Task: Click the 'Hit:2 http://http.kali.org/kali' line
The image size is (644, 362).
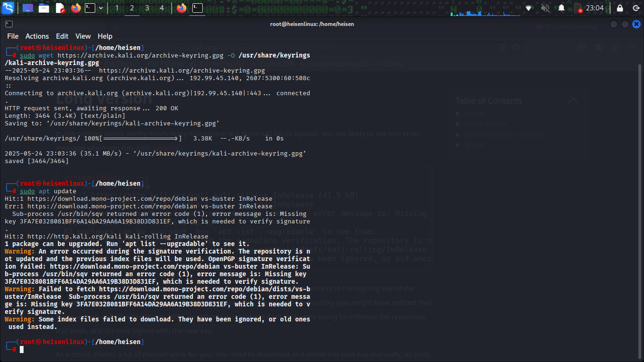Action: 107,236
